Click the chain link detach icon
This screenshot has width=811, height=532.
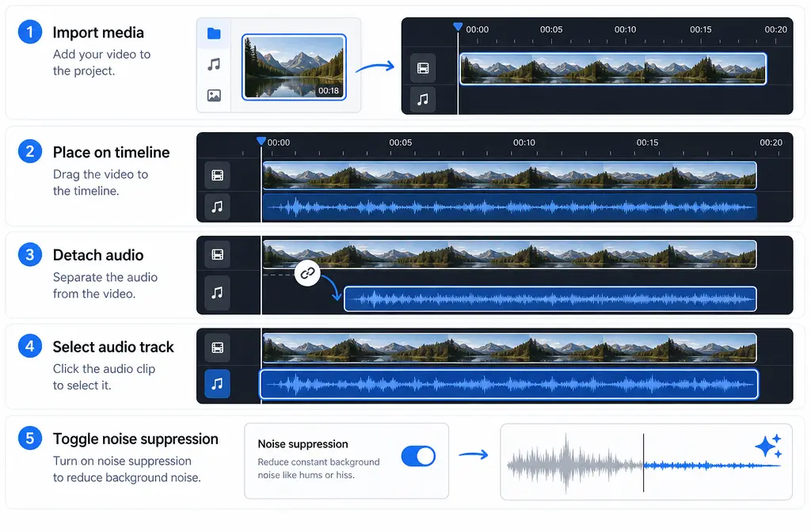(x=307, y=273)
